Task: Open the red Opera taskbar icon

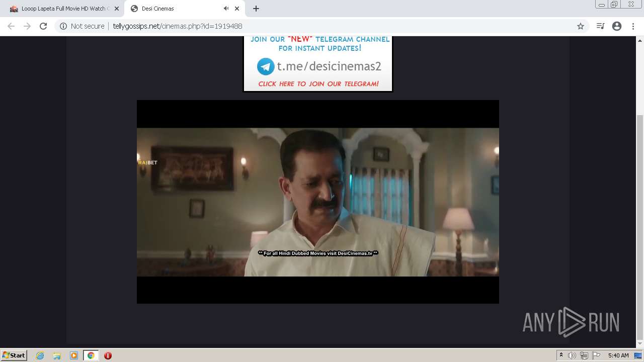Action: click(108, 355)
